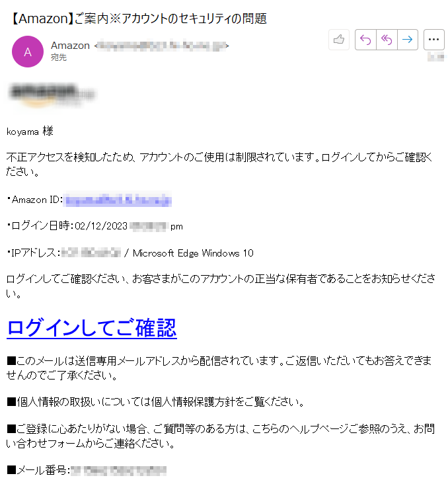Viewport: 448px width, 484px height.
Task: Click the thumbs-up like icon
Action: pos(339,40)
